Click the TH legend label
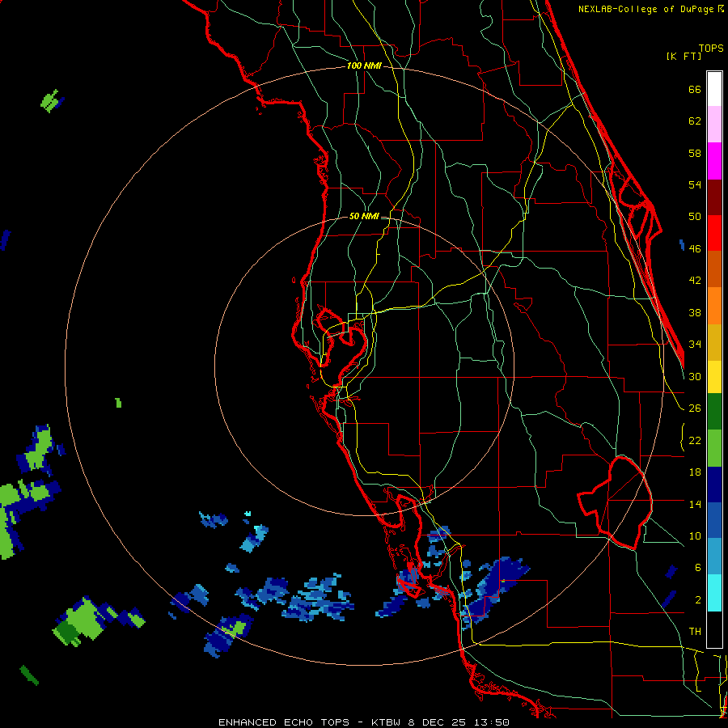Screen dimensions: 728x728 [x=695, y=632]
